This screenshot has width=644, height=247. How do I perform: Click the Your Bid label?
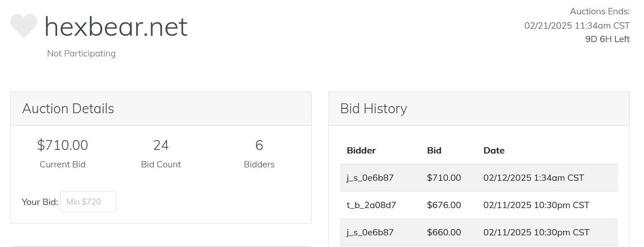[x=40, y=202]
